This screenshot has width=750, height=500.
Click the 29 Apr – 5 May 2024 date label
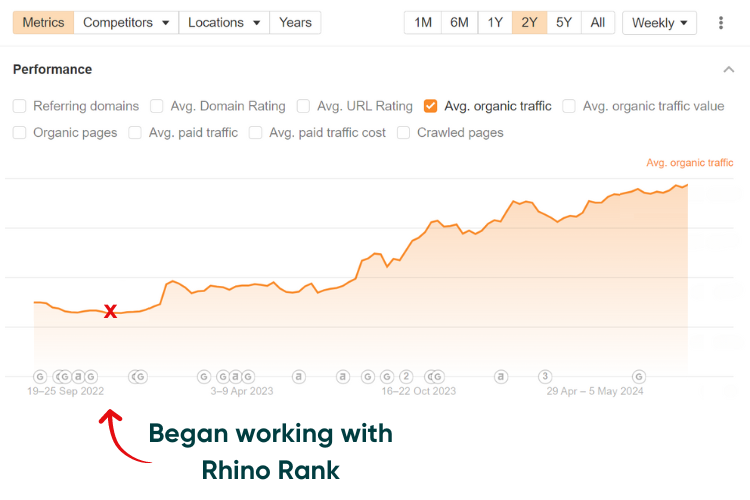[x=595, y=391]
